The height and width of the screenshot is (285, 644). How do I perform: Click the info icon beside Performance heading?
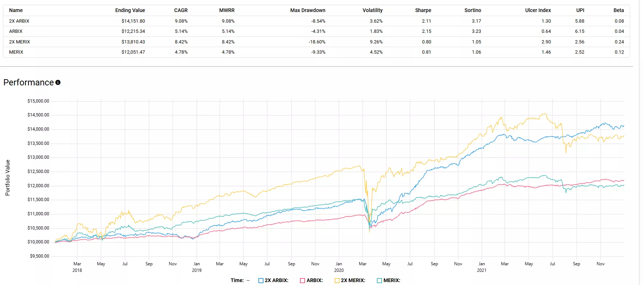(x=58, y=82)
